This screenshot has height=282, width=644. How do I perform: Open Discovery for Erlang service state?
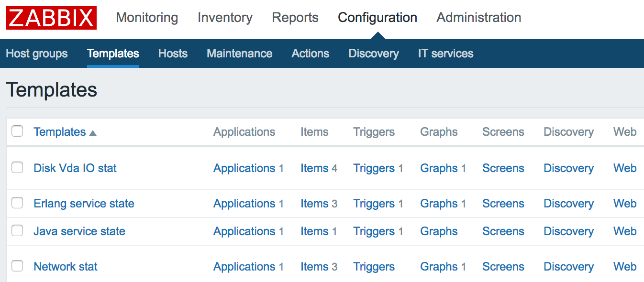point(568,204)
